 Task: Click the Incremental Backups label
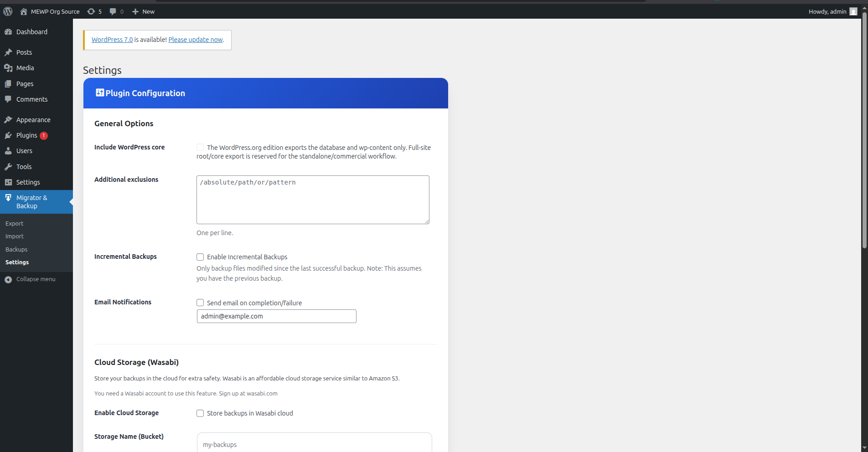(125, 257)
